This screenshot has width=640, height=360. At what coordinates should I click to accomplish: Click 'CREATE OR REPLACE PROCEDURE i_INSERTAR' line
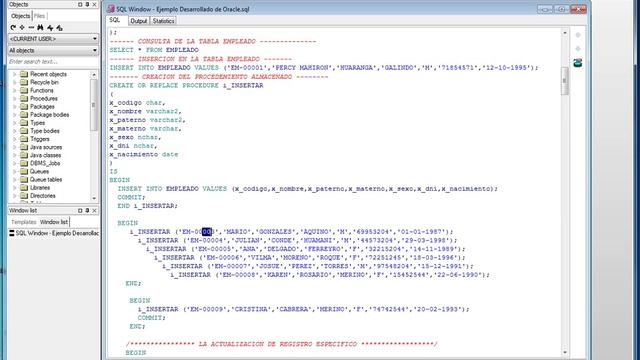coord(186,85)
